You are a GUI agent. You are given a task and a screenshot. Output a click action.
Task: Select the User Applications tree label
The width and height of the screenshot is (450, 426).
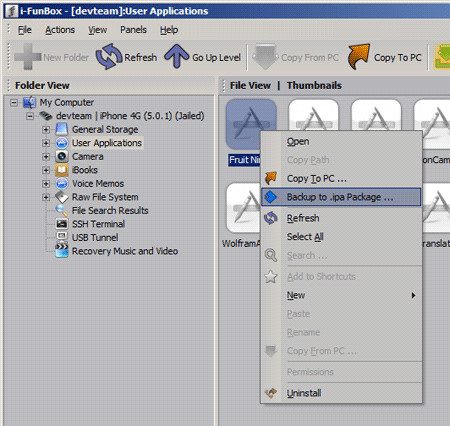click(107, 143)
